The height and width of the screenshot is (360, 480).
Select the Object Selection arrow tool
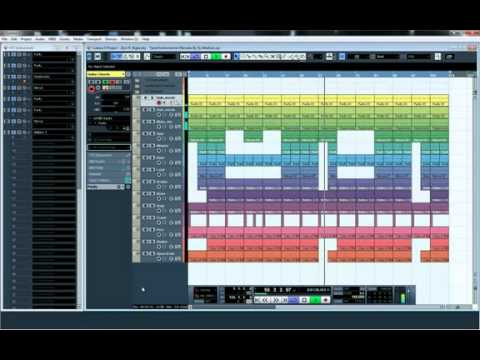coord(237,57)
